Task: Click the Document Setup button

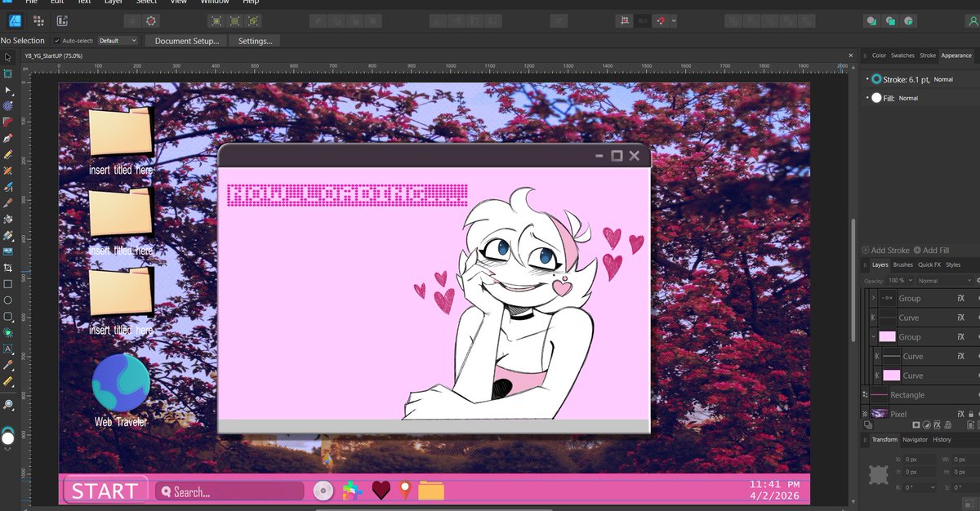Action: coord(186,40)
